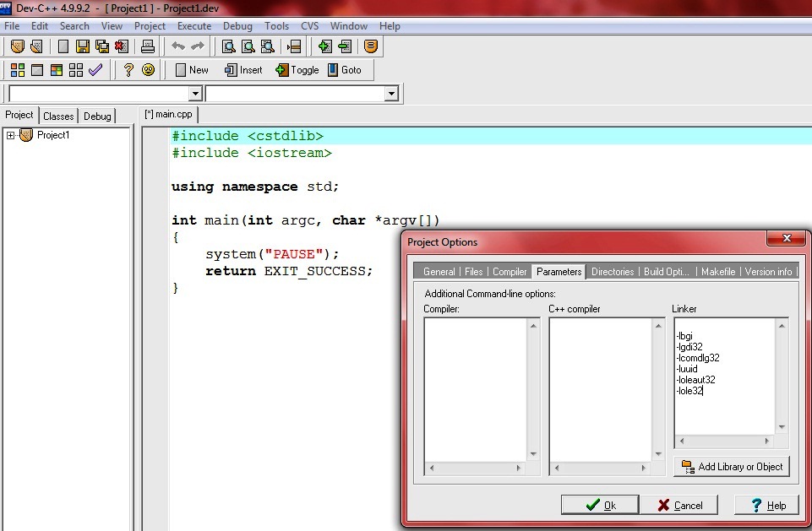Image resolution: width=812 pixels, height=531 pixels.
Task: Click the Replace magnifier icon
Action: tap(248, 46)
